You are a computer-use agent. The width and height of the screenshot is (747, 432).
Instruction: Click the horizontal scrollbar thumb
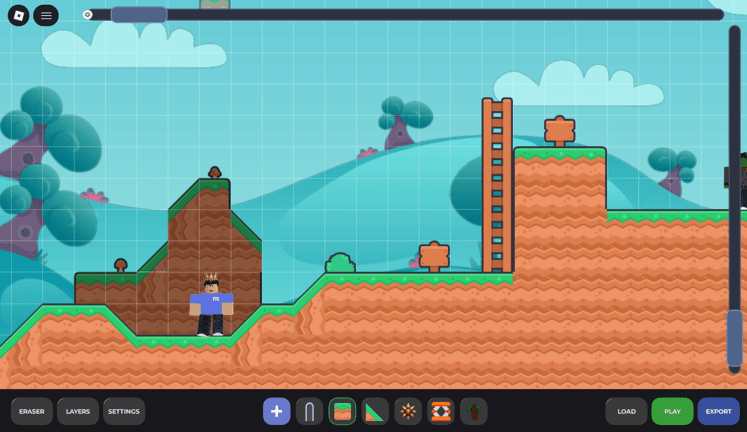139,15
